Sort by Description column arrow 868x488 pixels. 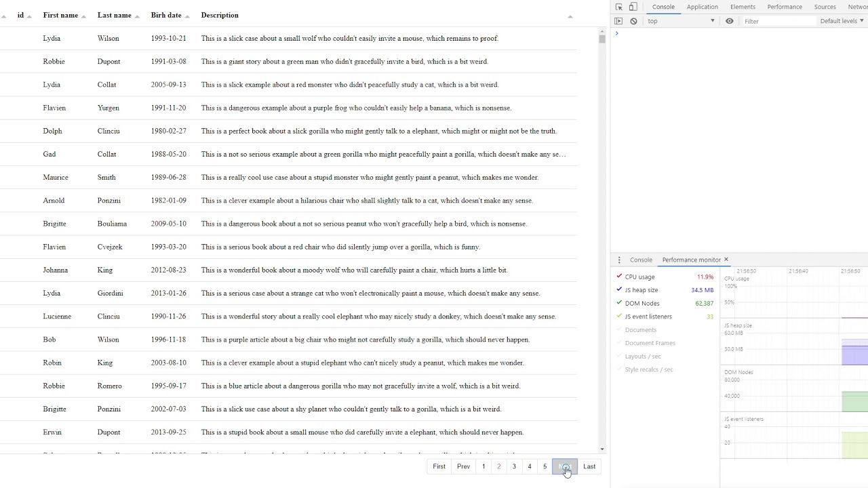tap(570, 16)
